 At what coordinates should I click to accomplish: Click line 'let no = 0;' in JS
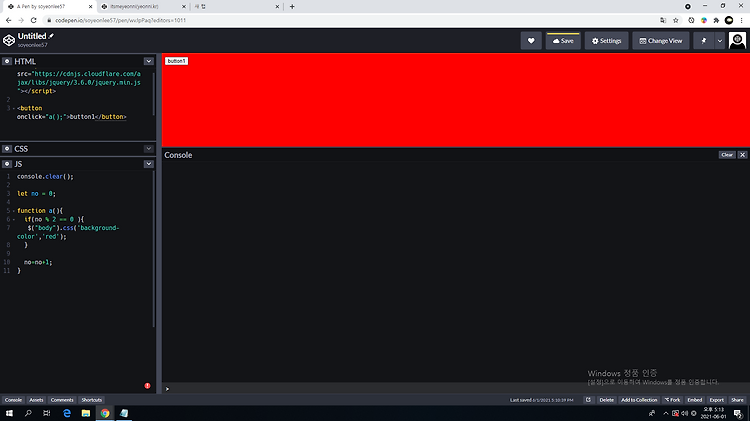coord(36,194)
